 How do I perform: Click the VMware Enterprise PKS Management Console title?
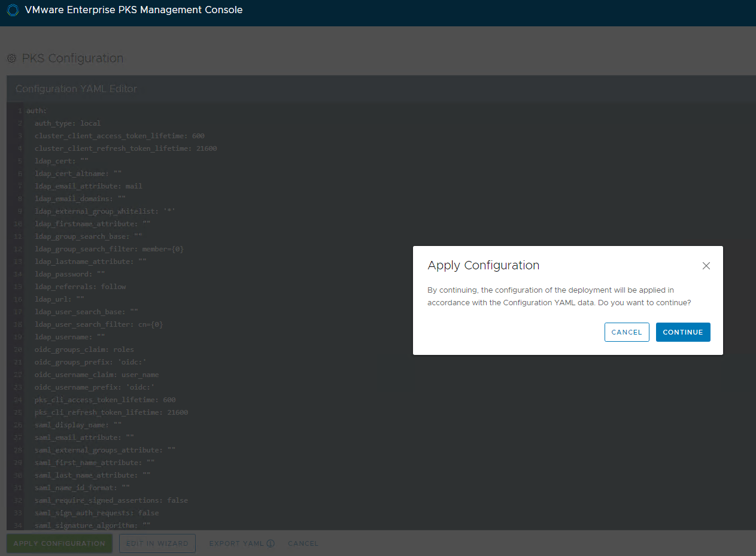point(133,10)
